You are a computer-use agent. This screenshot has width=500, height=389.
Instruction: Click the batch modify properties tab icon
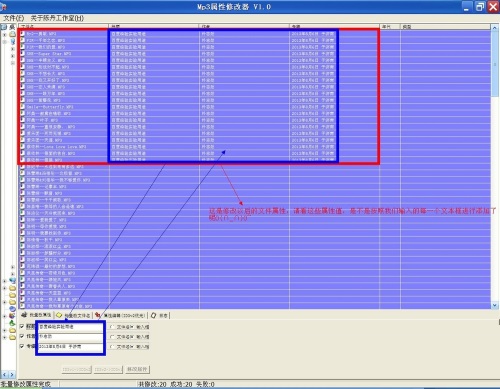click(x=24, y=315)
